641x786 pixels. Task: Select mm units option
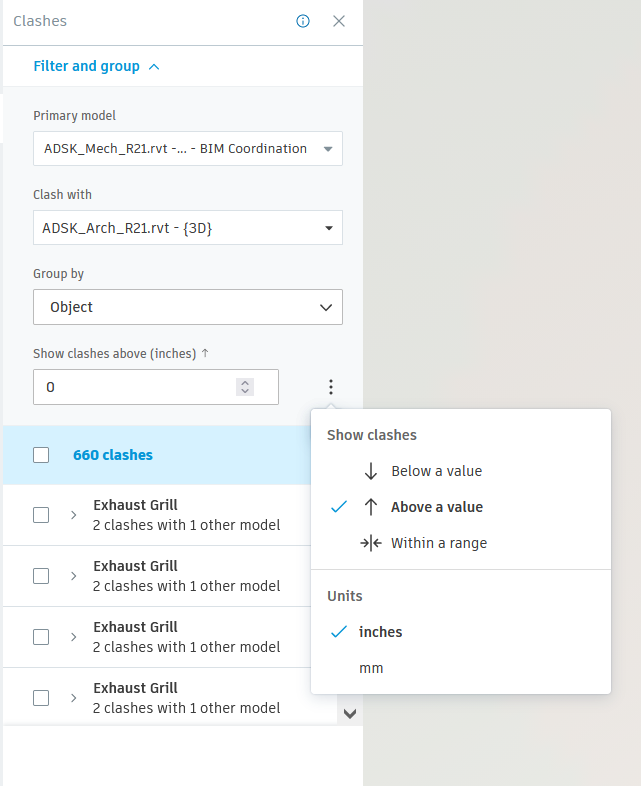pyautogui.click(x=371, y=668)
